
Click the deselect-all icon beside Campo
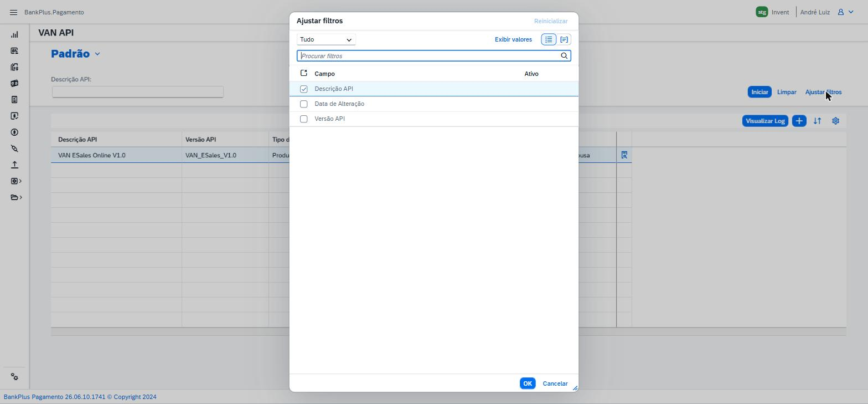click(303, 73)
